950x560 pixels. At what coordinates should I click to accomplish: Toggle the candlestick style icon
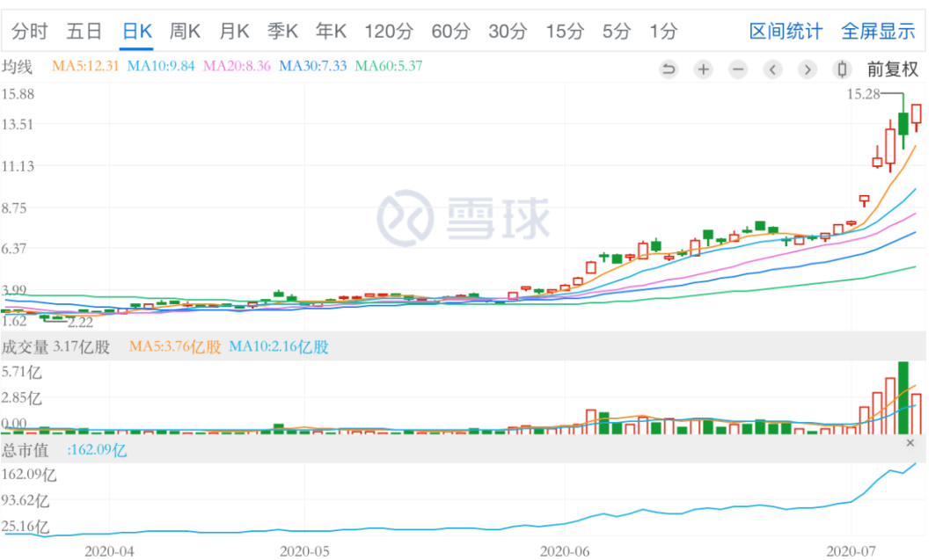842,69
